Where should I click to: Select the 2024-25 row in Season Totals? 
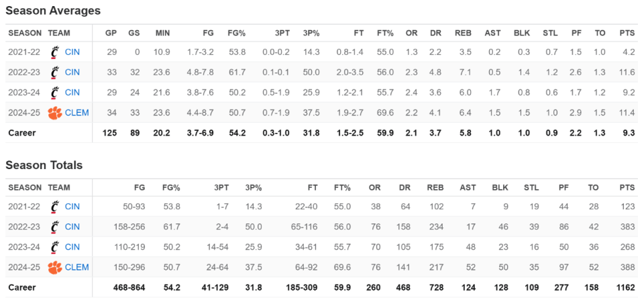(322, 266)
